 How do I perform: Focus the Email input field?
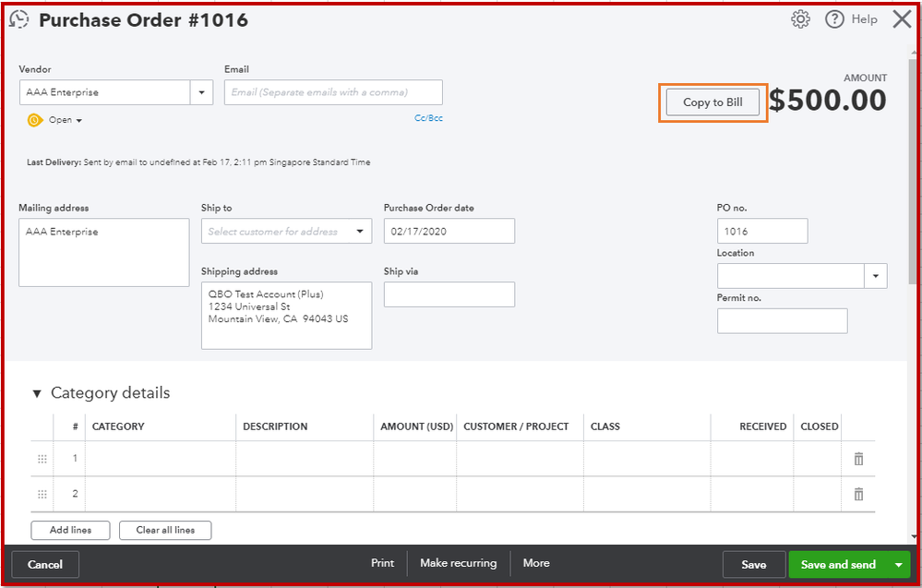[333, 92]
